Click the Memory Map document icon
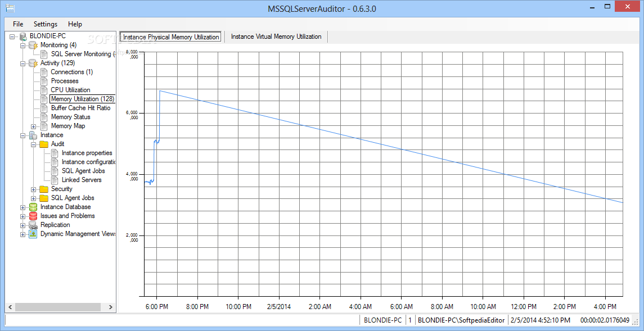Image resolution: width=644 pixels, height=331 pixels. tap(44, 126)
